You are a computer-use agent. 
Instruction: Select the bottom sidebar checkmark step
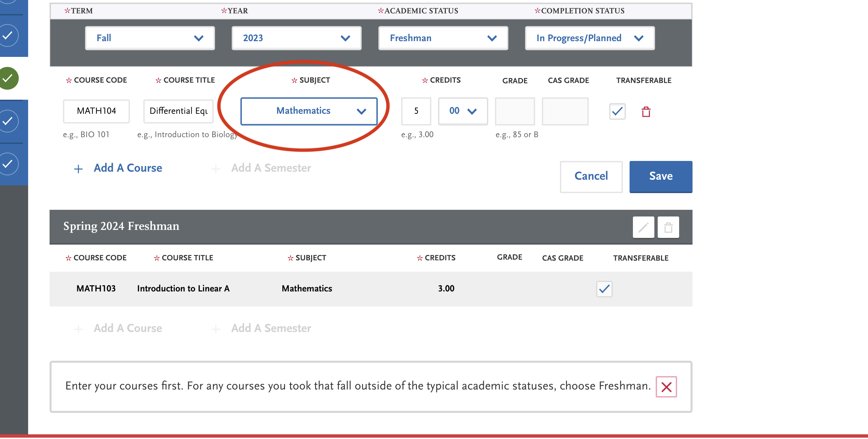[8, 164]
